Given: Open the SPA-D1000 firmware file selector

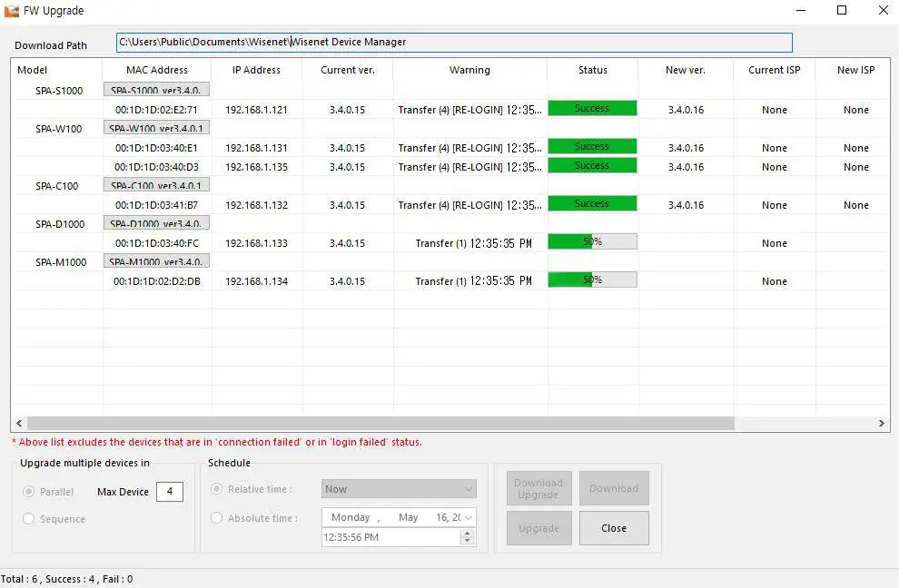Looking at the screenshot, I should point(156,222).
